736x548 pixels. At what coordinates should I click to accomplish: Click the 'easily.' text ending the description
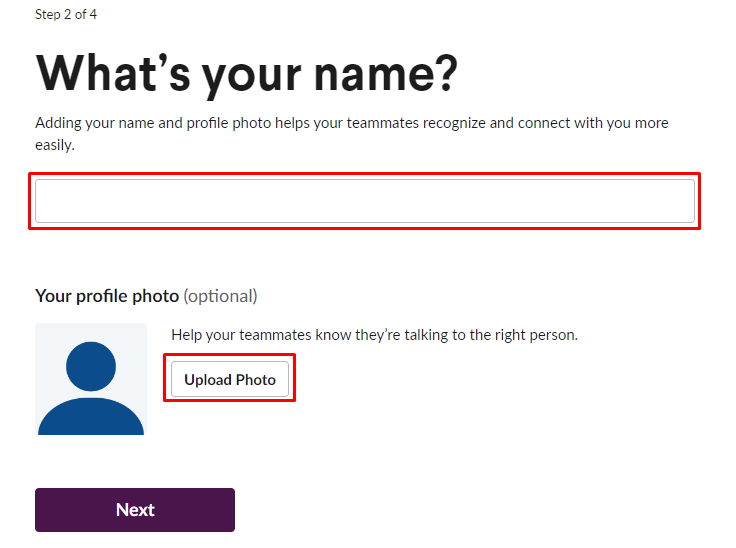[x=55, y=145]
